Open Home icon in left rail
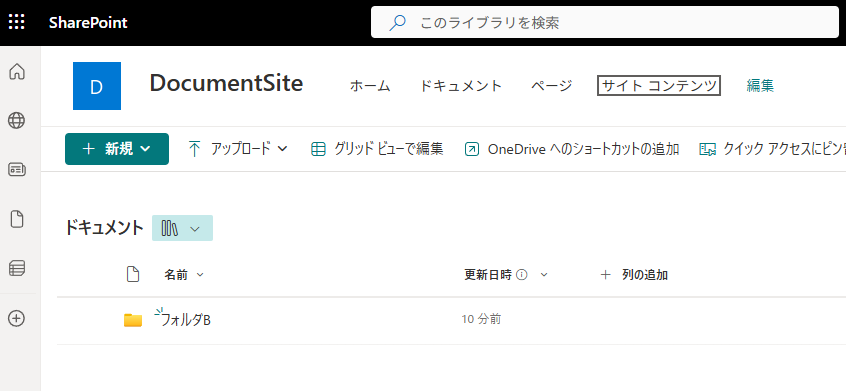Screen dimensions: 846x391 (17, 71)
